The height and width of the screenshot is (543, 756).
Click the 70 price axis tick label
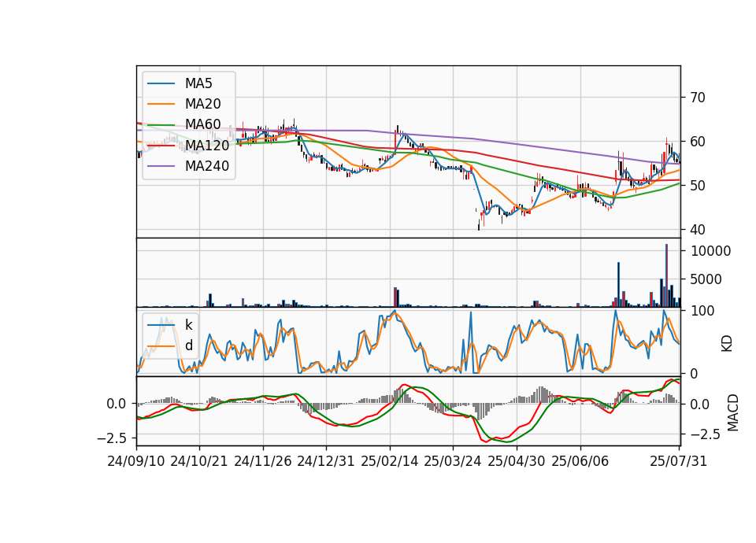coord(697,98)
